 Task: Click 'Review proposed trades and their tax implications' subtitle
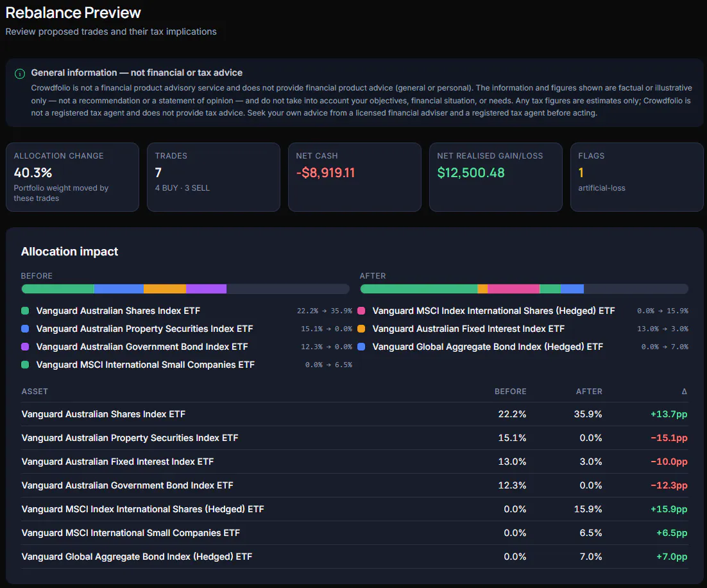pyautogui.click(x=111, y=31)
